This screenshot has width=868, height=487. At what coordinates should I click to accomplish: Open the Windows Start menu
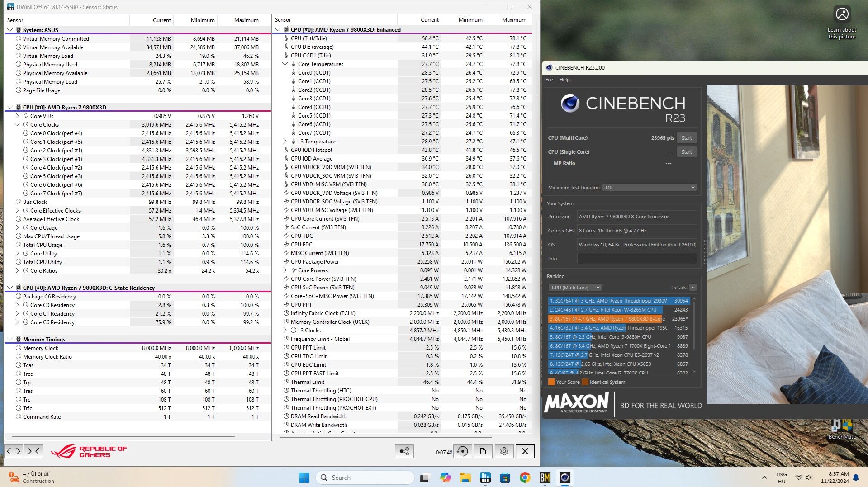304,478
